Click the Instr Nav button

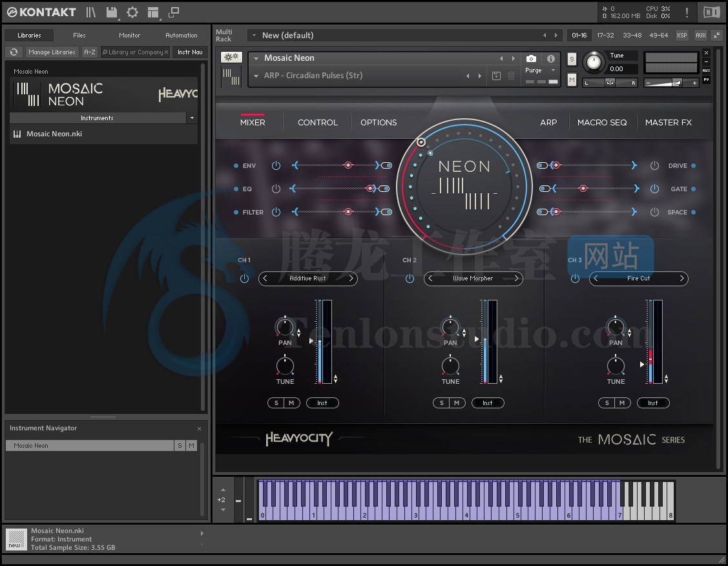190,52
